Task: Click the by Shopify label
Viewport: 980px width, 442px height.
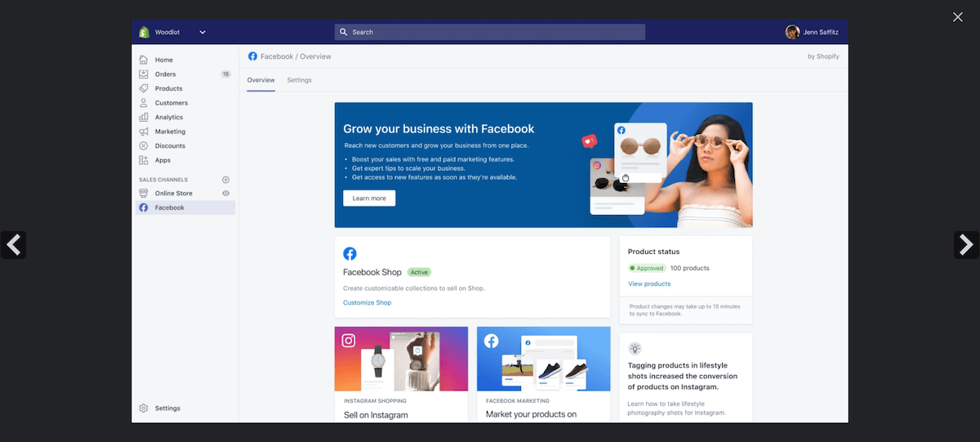Action: pyautogui.click(x=823, y=56)
